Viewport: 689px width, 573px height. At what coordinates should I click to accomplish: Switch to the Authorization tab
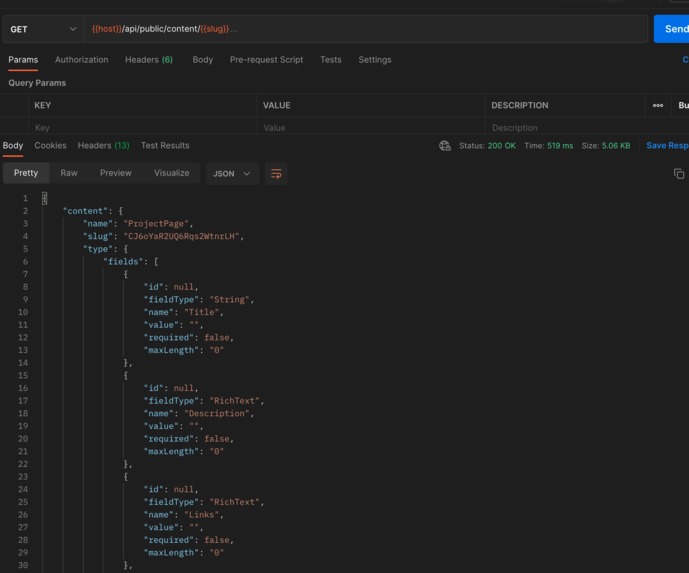pyautogui.click(x=81, y=60)
